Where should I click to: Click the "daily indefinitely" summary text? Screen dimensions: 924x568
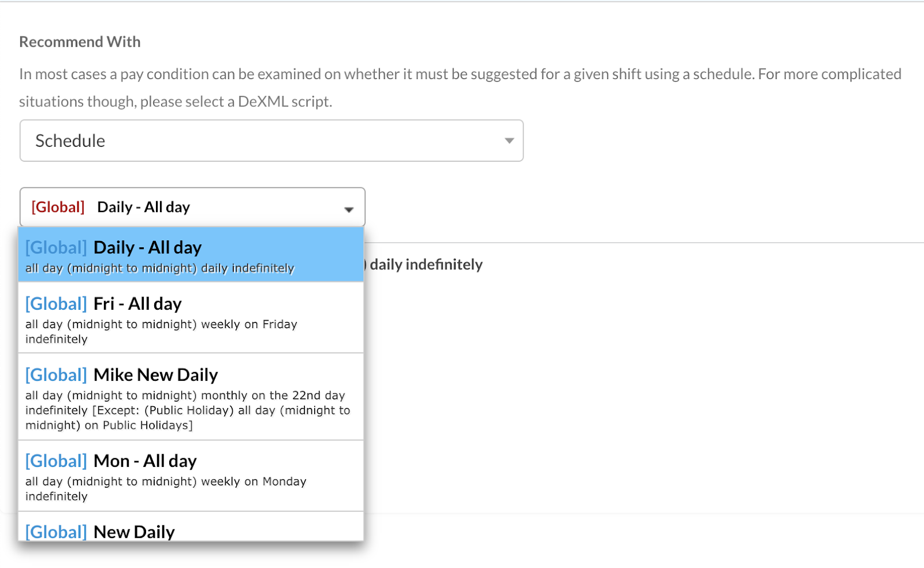click(426, 265)
